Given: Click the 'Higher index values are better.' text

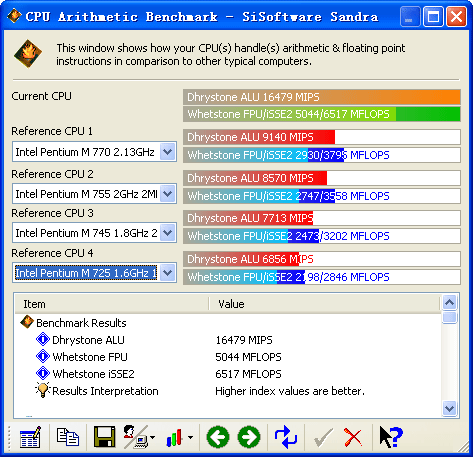Looking at the screenshot, I should pos(290,391).
